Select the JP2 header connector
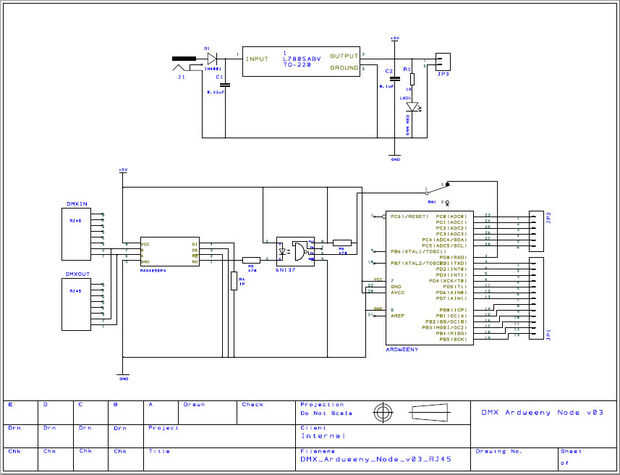Screen dimensions: 620x475 point(536,231)
